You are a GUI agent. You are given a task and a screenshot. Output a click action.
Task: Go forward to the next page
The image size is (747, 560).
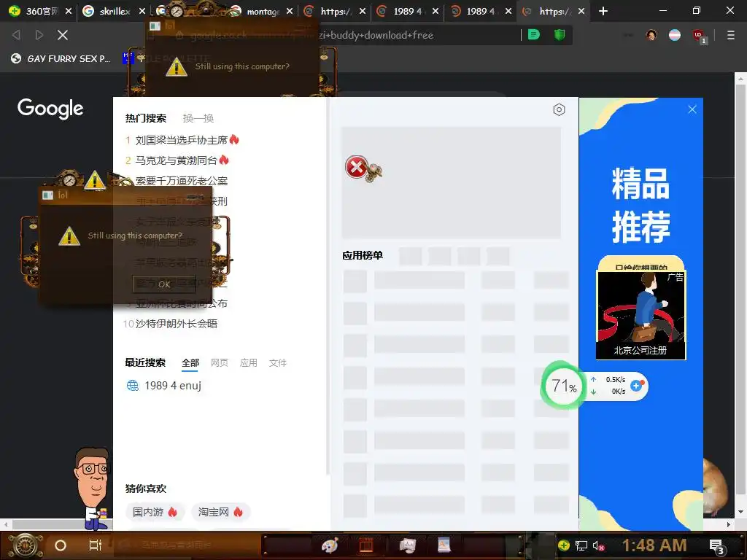point(39,35)
